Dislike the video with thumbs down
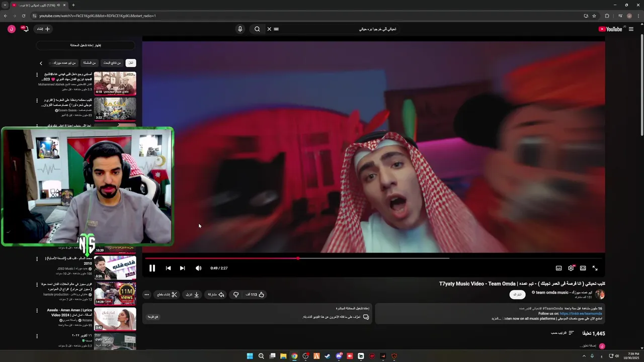 [x=235, y=295]
